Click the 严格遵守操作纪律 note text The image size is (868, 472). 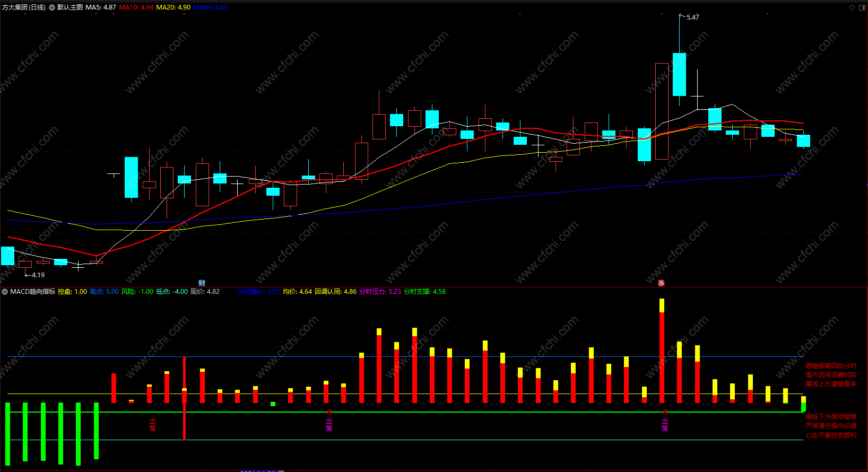tap(831, 426)
